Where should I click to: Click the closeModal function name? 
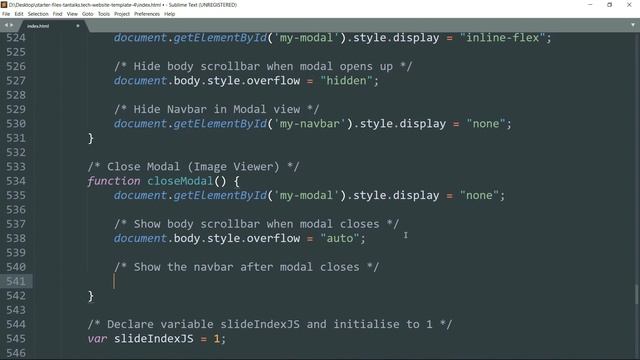(x=180, y=181)
